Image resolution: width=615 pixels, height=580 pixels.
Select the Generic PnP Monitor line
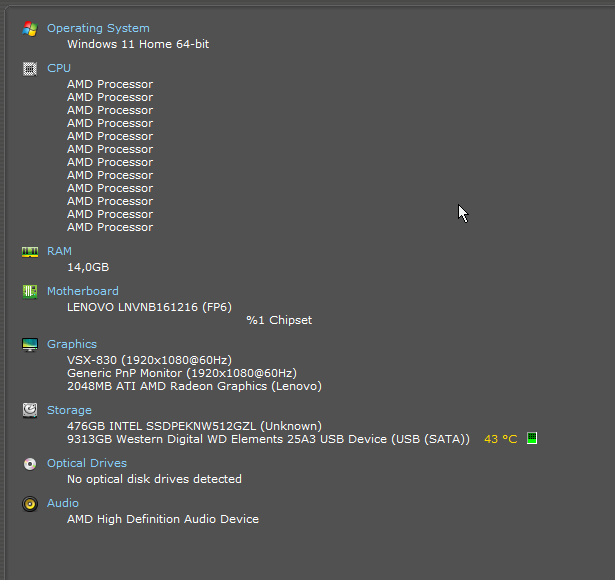(x=182, y=373)
